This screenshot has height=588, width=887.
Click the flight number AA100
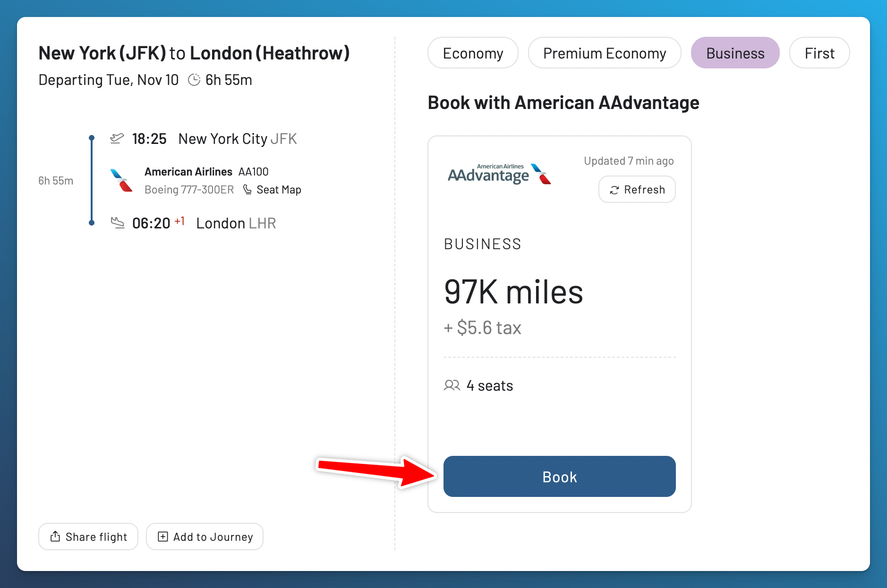coord(254,172)
